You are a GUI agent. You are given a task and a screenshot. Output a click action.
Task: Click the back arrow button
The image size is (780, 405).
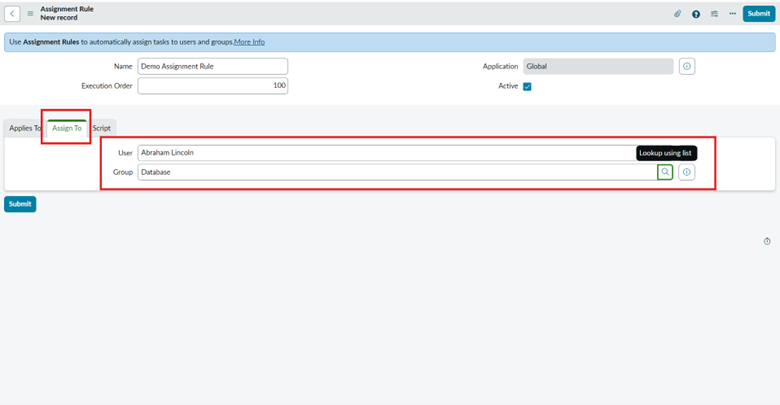13,14
